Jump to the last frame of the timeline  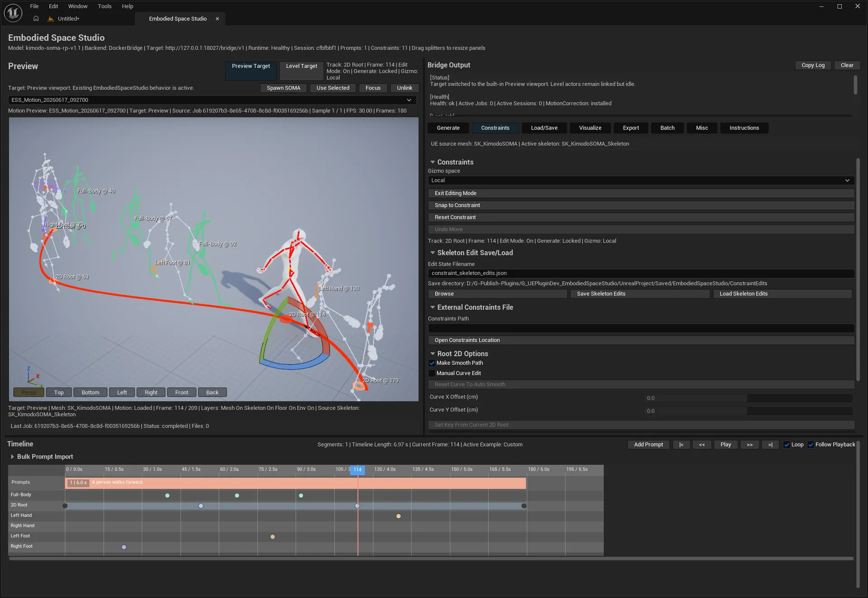tap(770, 445)
